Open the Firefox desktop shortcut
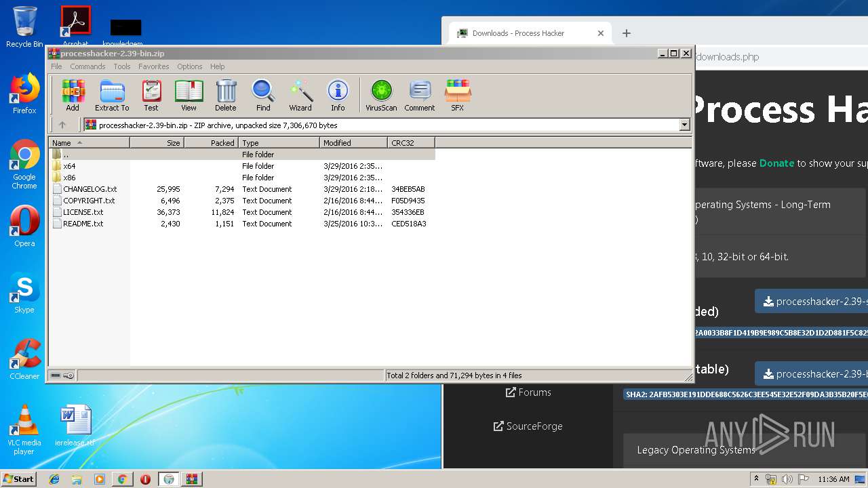The image size is (868, 488). [x=24, y=94]
